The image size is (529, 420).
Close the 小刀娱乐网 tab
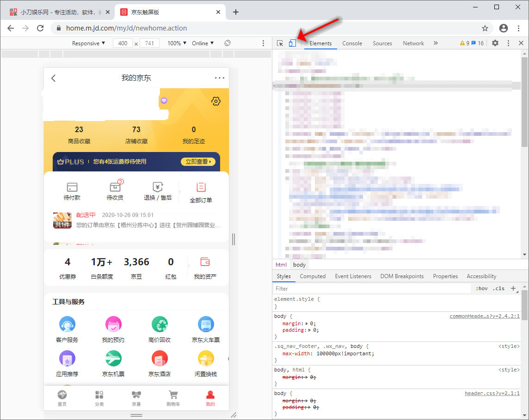pos(108,12)
